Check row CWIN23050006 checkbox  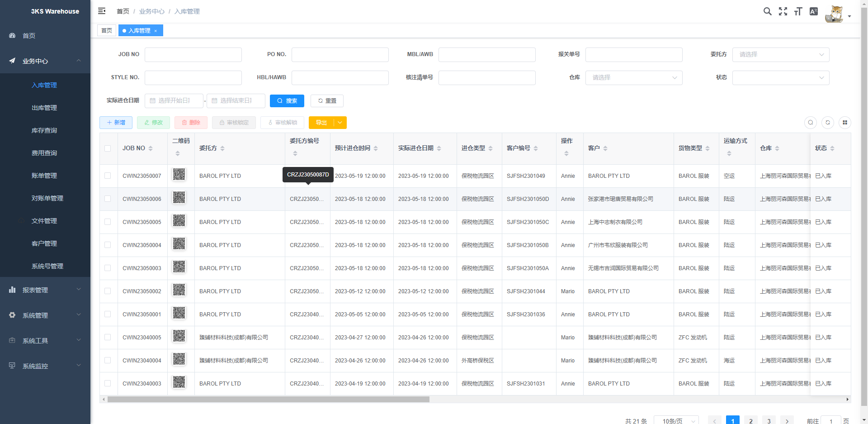[108, 199]
